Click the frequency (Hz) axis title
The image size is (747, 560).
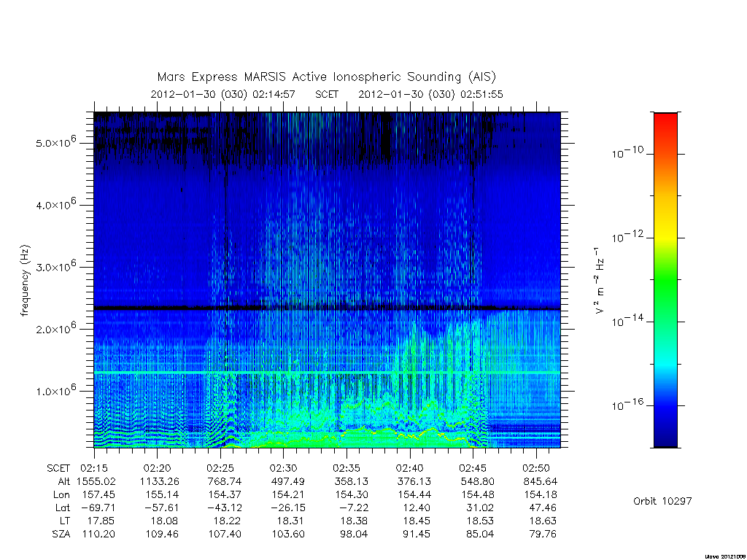click(x=25, y=281)
